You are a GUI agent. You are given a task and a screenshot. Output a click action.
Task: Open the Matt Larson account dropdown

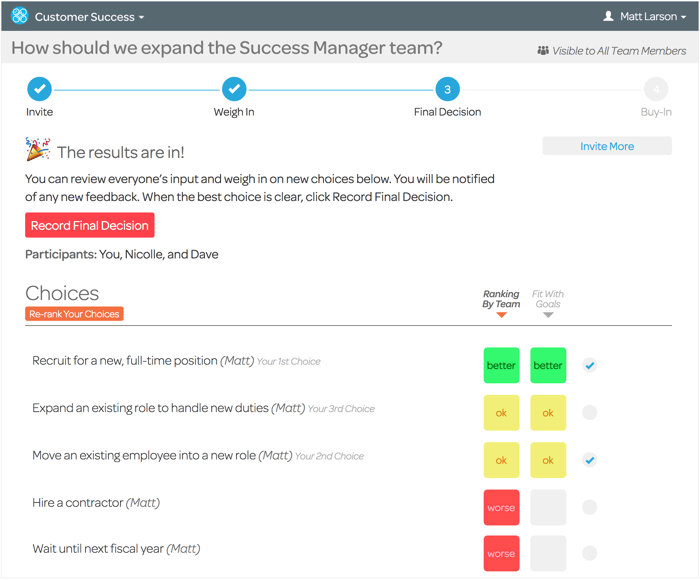[653, 17]
